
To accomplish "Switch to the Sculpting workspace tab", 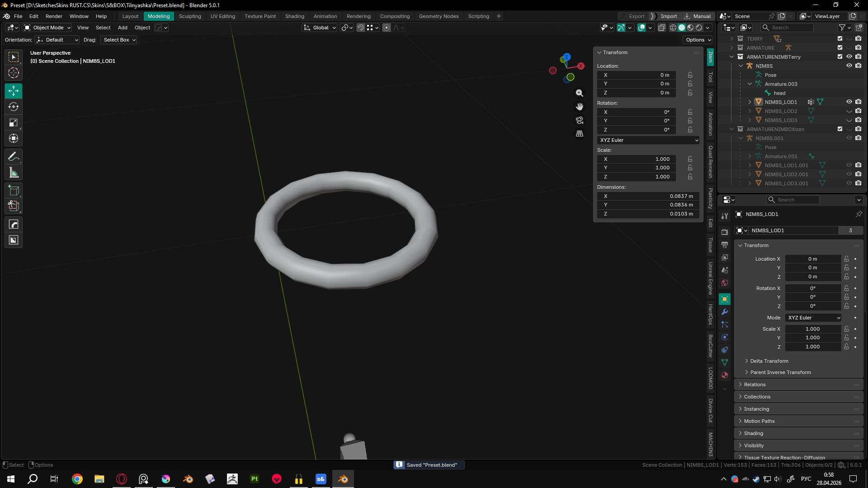I will [x=190, y=16].
